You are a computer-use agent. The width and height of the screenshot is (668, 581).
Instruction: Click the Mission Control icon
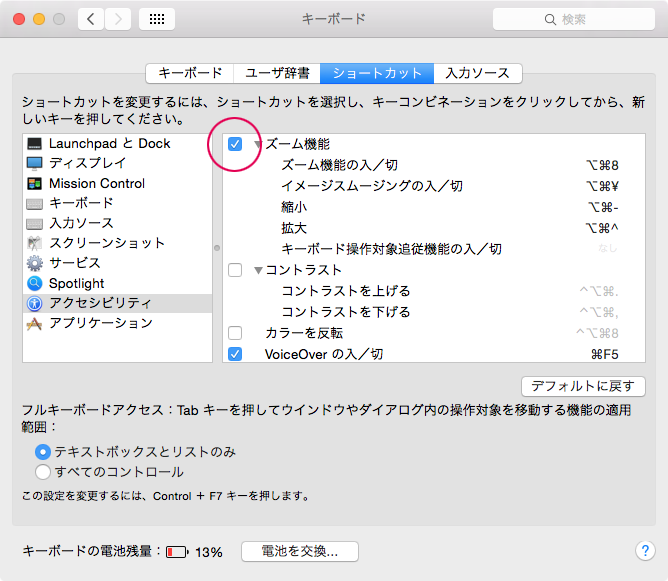35,184
